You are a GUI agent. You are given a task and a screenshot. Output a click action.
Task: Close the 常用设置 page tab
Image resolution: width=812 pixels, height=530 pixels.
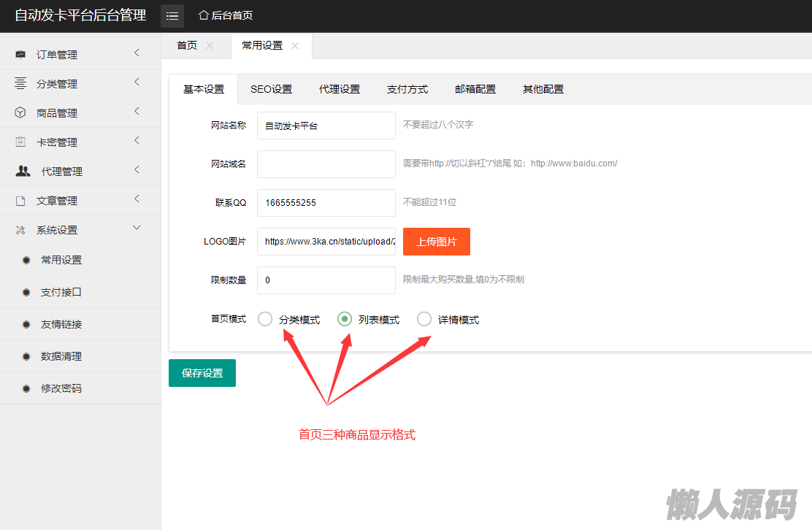pyautogui.click(x=295, y=46)
